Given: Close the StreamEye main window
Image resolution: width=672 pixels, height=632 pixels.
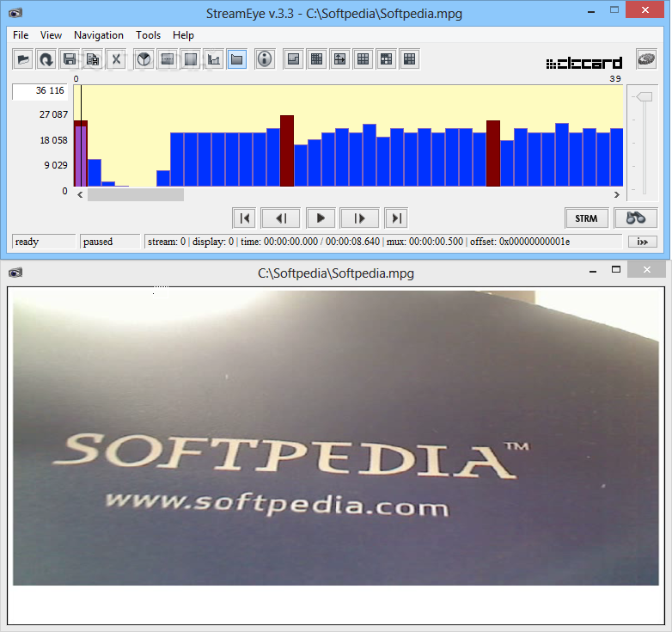Looking at the screenshot, I should pyautogui.click(x=645, y=9).
